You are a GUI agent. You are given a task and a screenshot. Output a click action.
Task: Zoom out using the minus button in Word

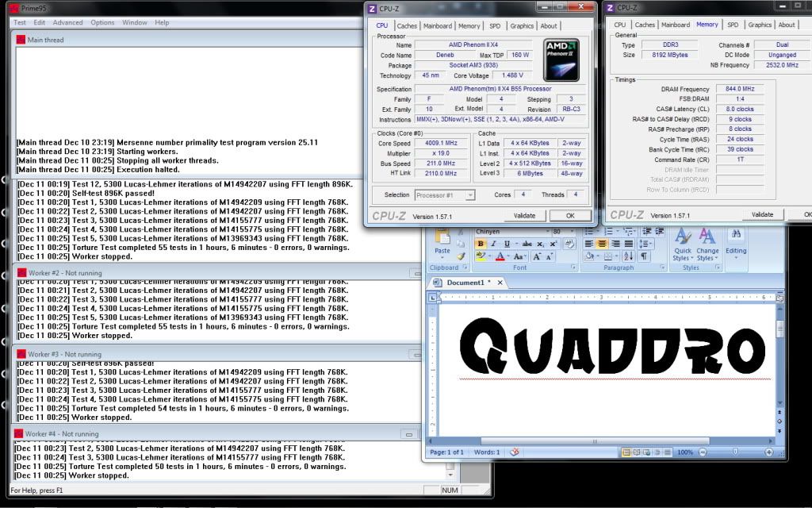coord(703,452)
